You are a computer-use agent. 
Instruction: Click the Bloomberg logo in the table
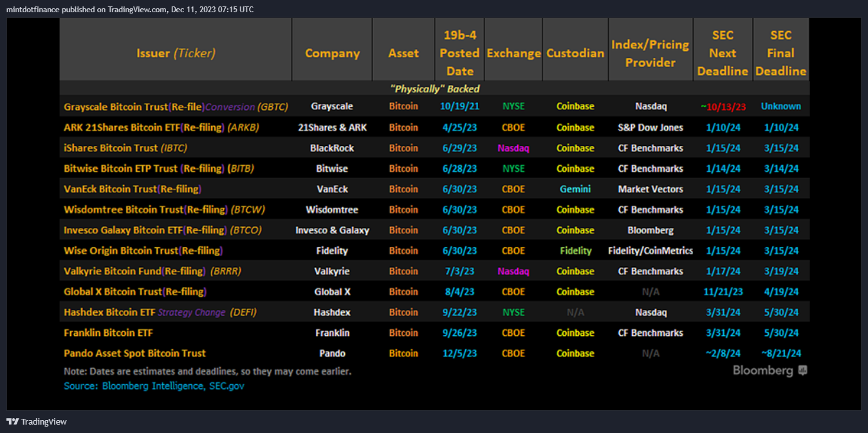tap(770, 371)
